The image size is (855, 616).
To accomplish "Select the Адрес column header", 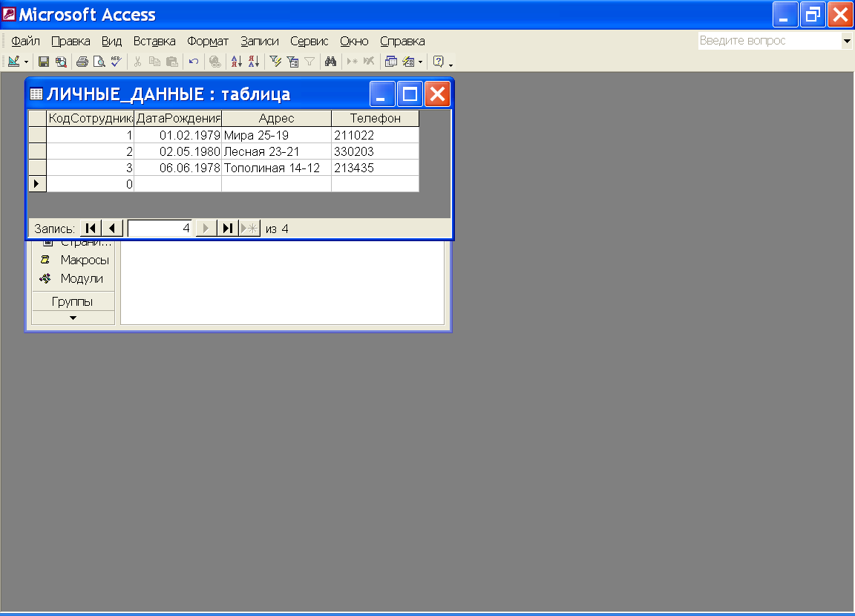I will pos(276,118).
